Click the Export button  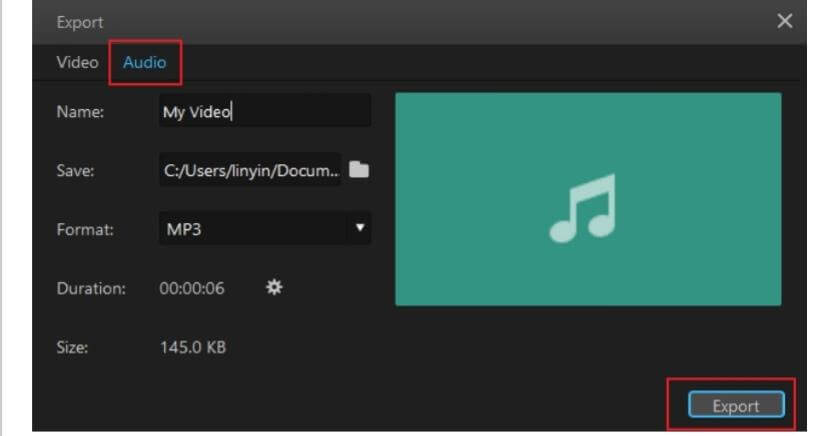coord(736,405)
